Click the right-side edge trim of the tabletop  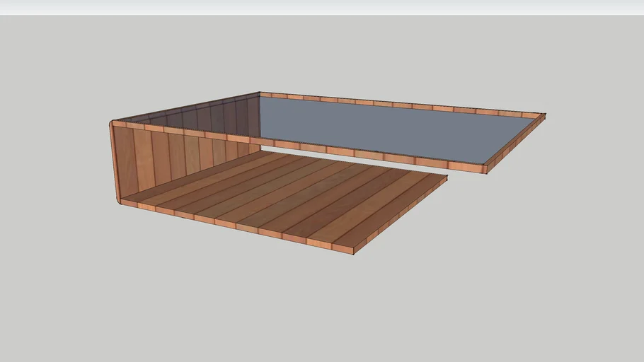[515, 143]
